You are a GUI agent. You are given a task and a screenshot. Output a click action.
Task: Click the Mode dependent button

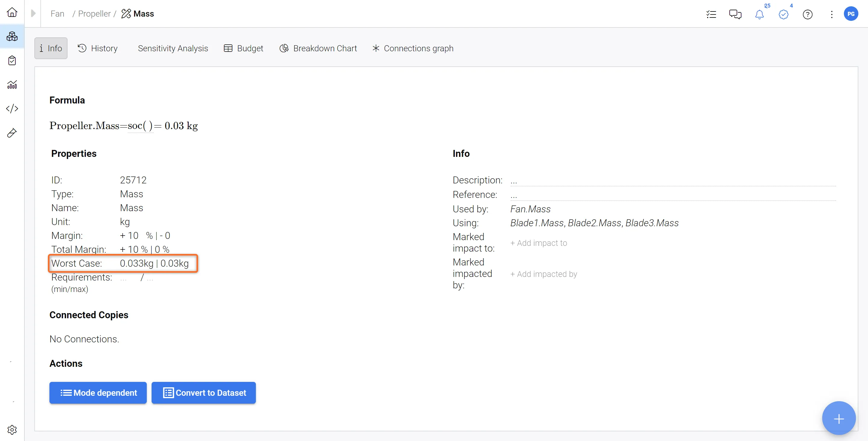tap(98, 392)
